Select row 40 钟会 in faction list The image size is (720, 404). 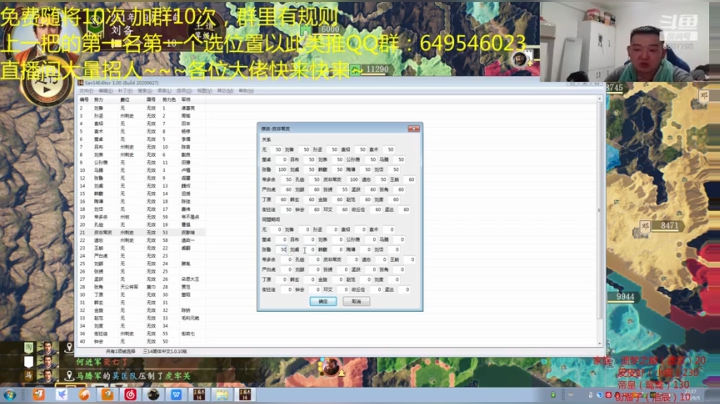pyautogui.click(x=141, y=342)
